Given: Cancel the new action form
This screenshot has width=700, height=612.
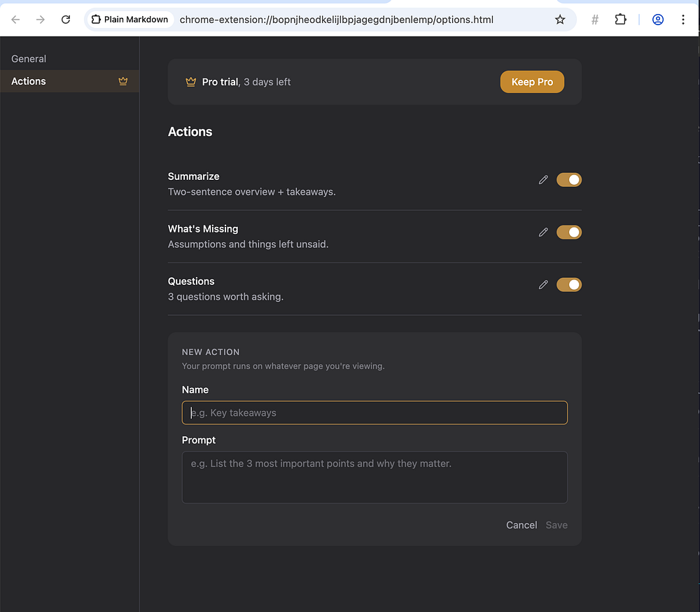Looking at the screenshot, I should [x=521, y=525].
